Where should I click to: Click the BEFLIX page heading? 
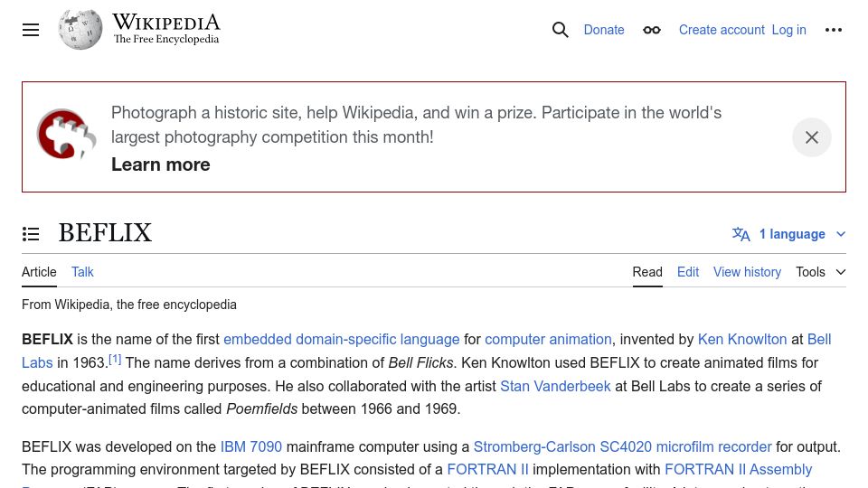pyautogui.click(x=105, y=233)
